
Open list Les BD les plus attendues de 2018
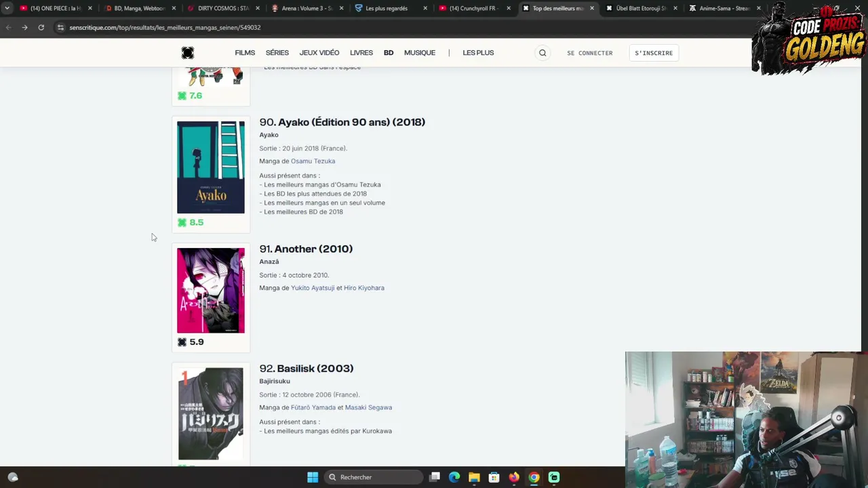[x=315, y=194]
